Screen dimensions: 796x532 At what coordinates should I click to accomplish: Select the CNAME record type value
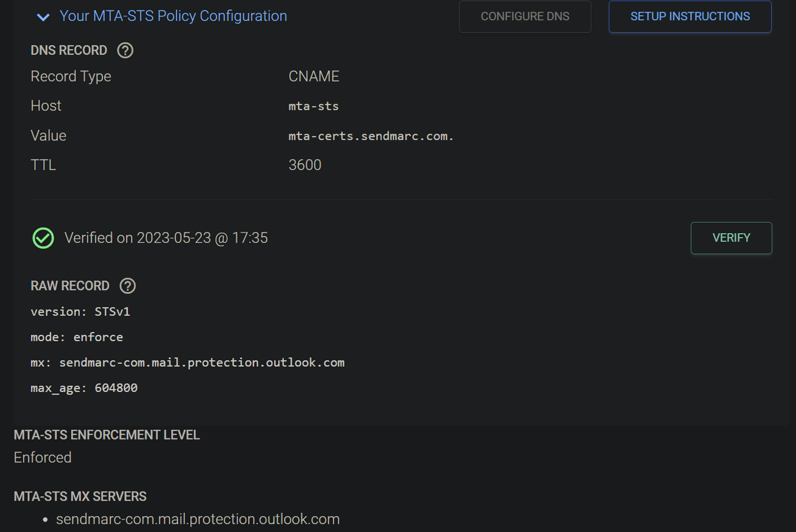tap(314, 76)
